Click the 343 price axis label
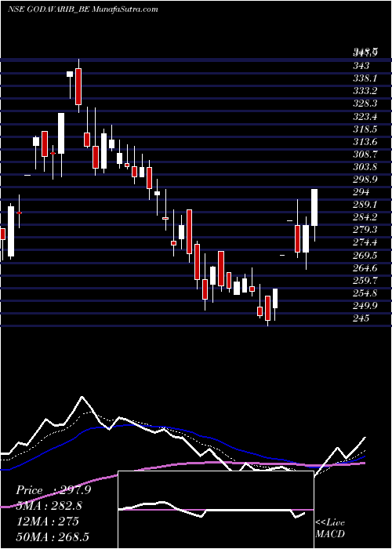 [x=361, y=66]
